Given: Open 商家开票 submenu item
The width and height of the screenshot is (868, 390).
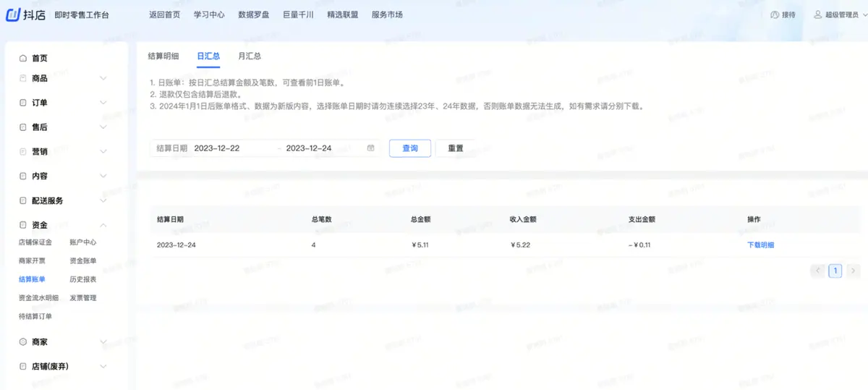Looking at the screenshot, I should (32, 260).
